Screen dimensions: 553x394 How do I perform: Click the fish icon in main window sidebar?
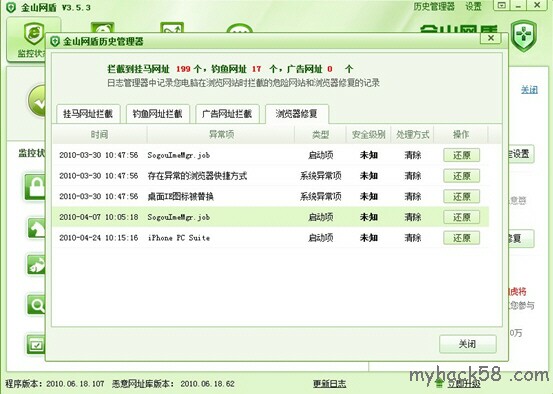36,265
